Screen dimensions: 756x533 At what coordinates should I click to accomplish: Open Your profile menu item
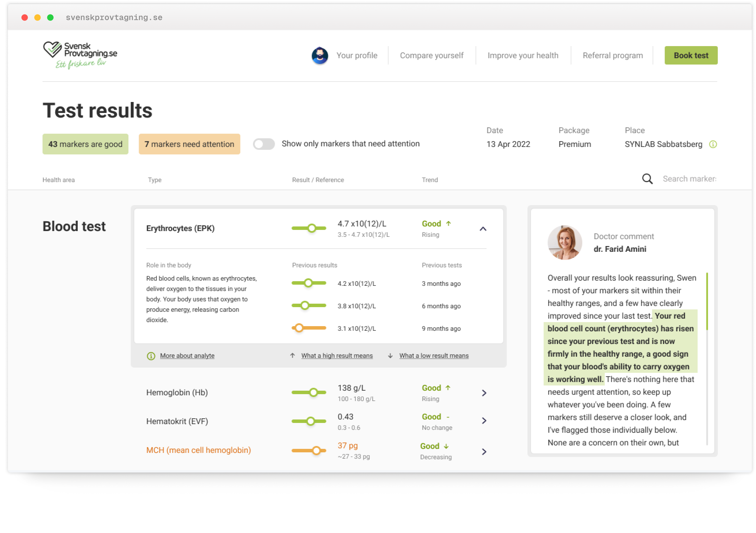(357, 56)
